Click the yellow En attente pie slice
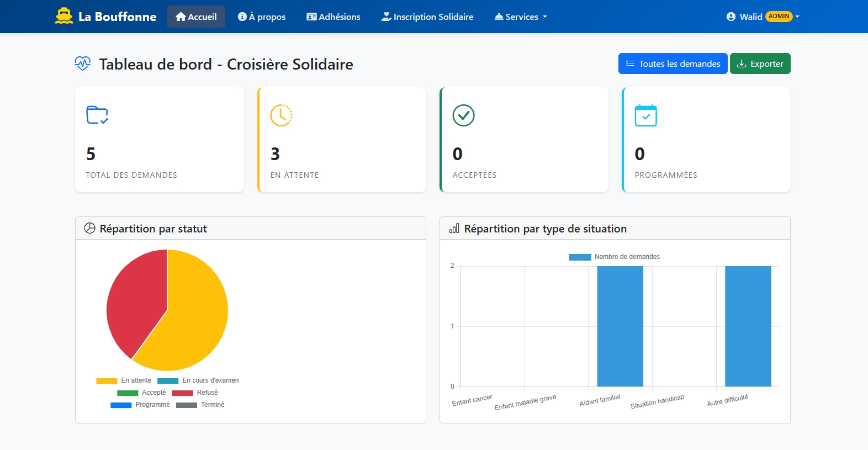Viewport: 868px width, 450px height. coord(193,320)
